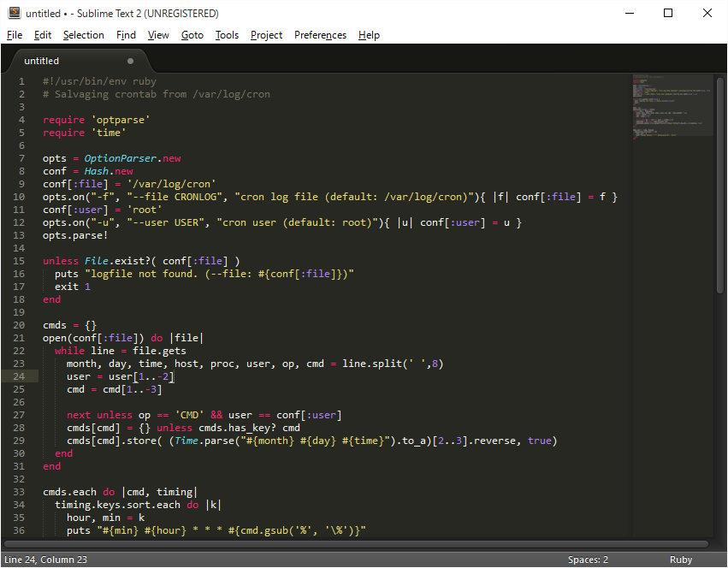Click the 'require 'optparse'' code line

coord(96,120)
